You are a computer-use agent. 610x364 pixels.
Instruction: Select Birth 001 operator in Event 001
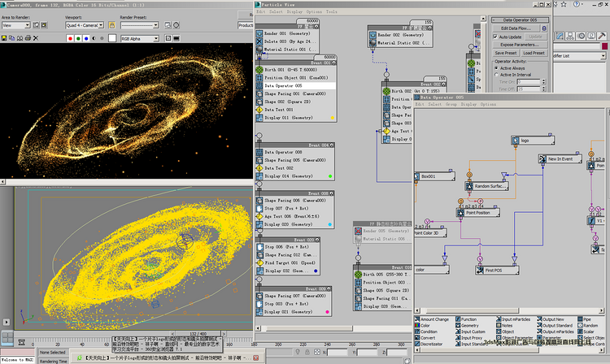click(x=296, y=70)
